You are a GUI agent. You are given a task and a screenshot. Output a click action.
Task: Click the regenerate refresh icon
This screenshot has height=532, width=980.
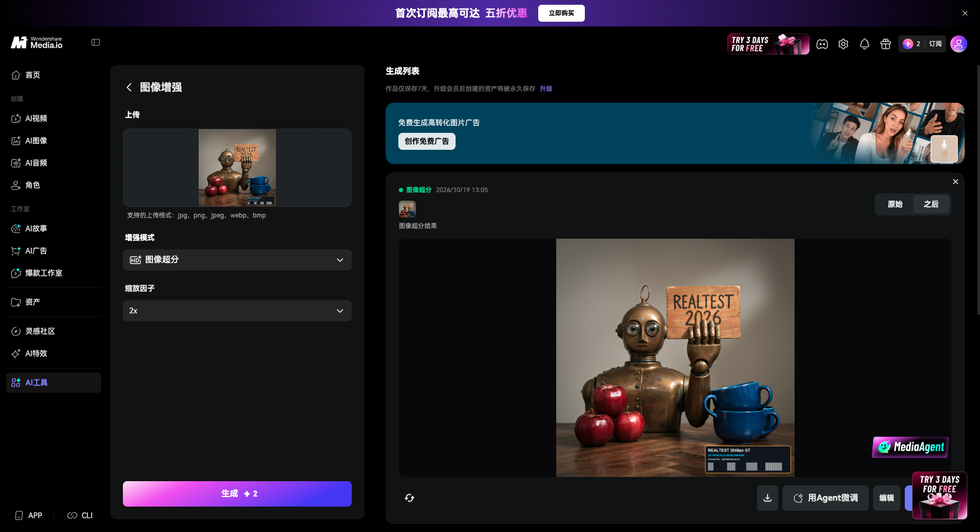click(x=409, y=498)
